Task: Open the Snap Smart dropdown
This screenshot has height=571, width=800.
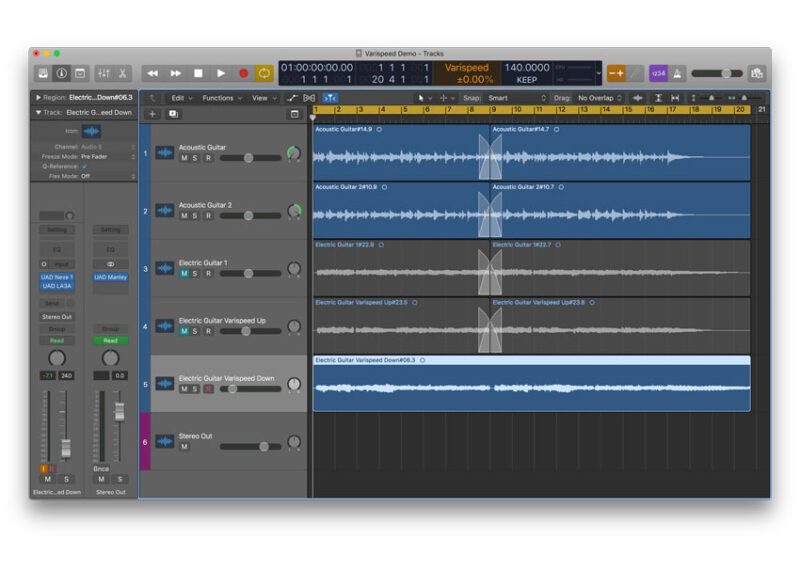Action: pos(516,98)
